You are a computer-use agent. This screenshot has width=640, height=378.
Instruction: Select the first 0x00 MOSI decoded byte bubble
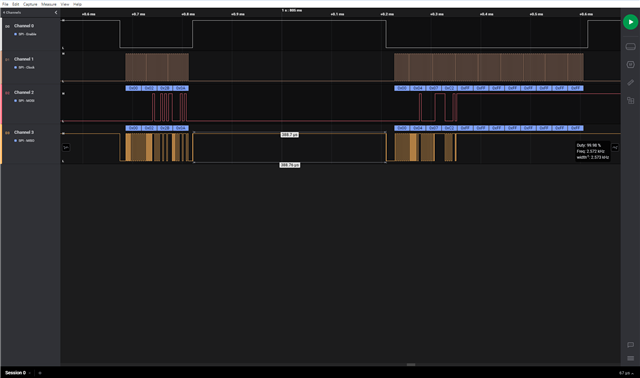[133, 88]
